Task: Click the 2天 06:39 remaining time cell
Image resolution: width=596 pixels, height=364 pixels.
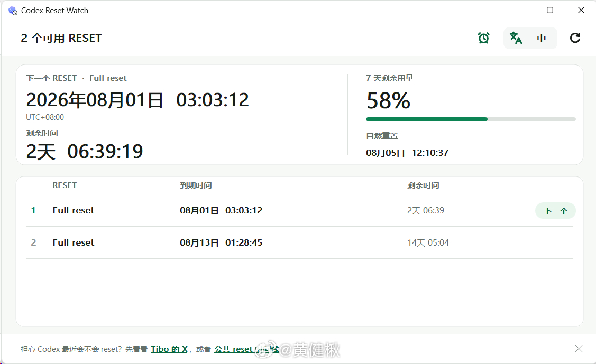Action: [x=426, y=210]
